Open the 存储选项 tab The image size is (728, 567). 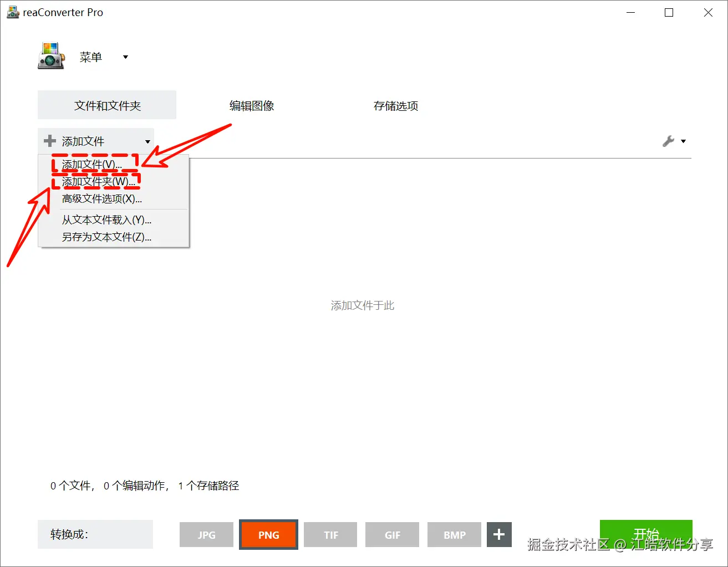pos(396,106)
